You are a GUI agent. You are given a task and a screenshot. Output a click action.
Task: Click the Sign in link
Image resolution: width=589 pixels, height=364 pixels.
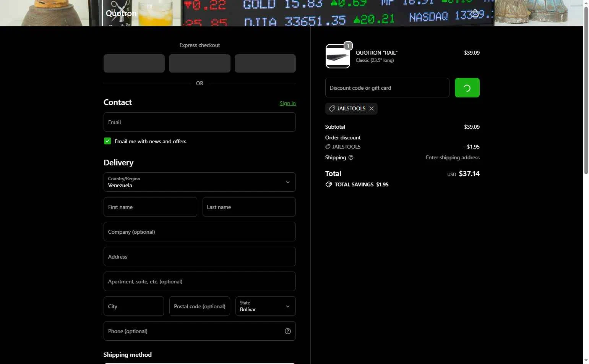coord(287,103)
